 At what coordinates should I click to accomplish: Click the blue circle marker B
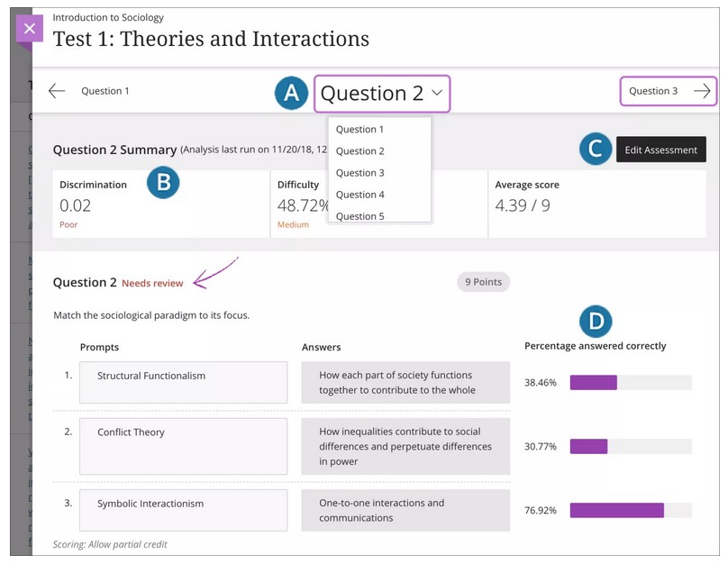163,183
